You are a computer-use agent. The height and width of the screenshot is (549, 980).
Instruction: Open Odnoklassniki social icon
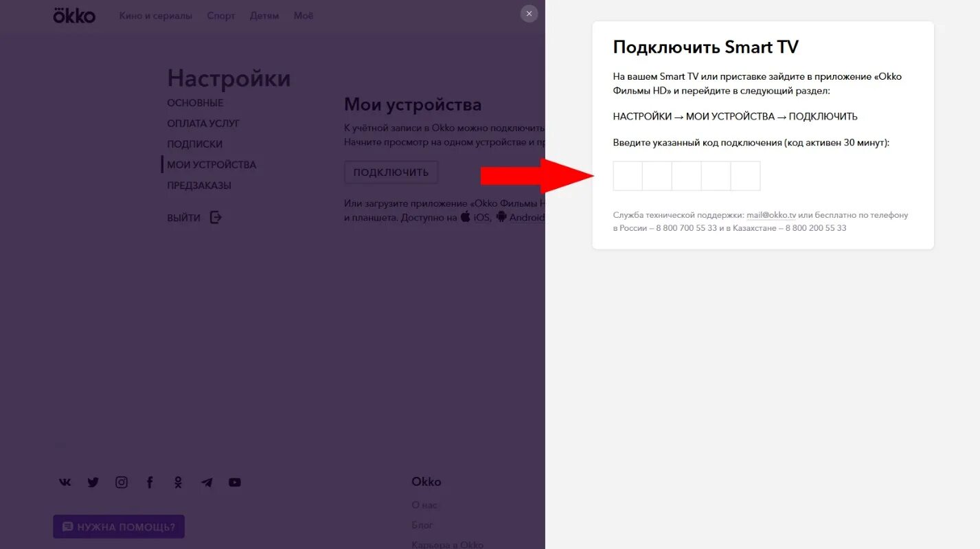(x=178, y=482)
